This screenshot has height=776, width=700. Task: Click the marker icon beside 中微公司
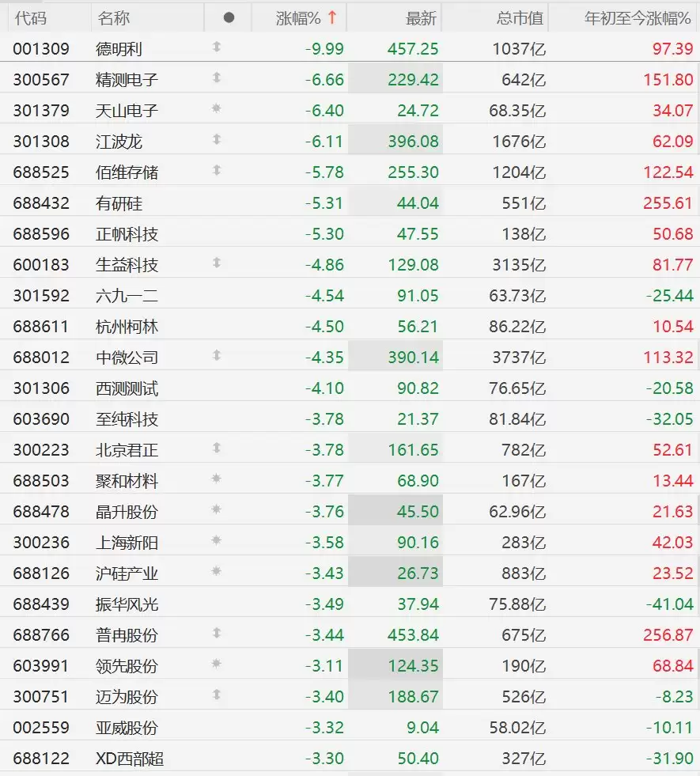pyautogui.click(x=216, y=355)
